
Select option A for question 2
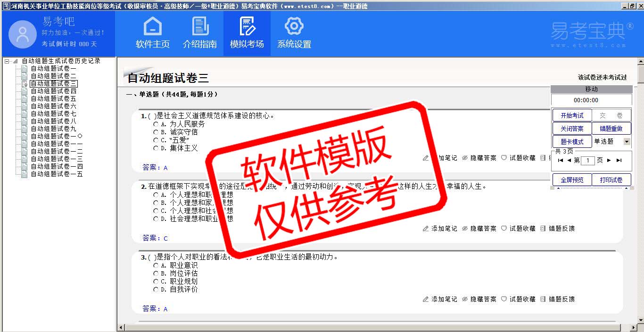156,195
